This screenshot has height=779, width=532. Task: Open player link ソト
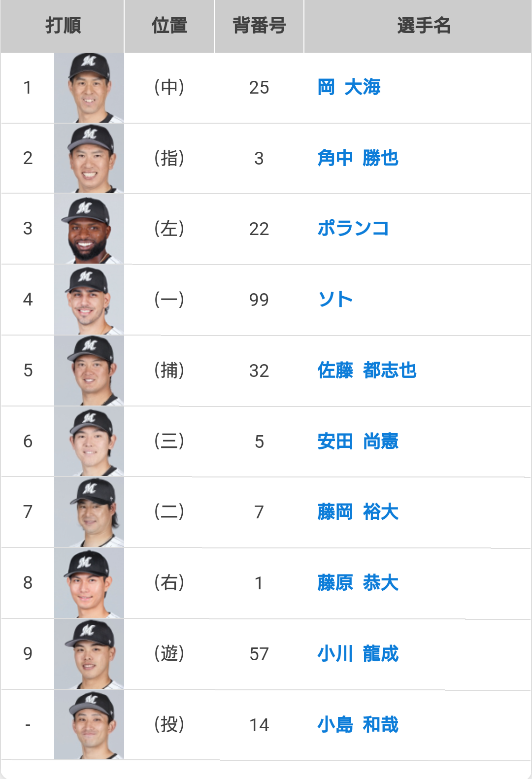click(x=335, y=300)
